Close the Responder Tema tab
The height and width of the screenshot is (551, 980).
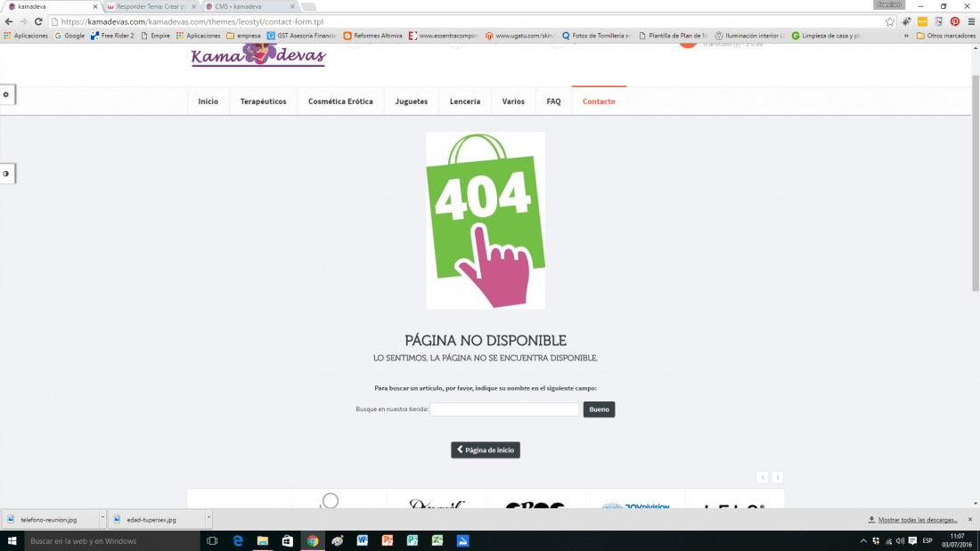tap(193, 6)
